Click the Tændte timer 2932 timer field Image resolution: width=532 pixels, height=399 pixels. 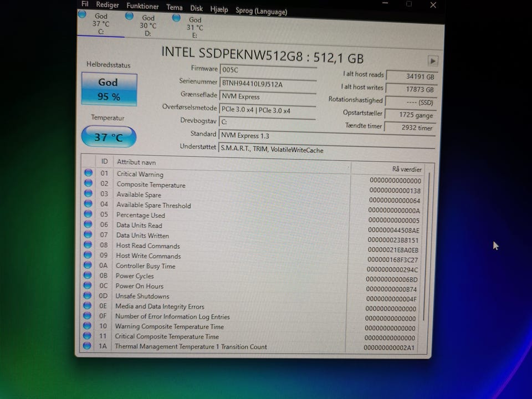(x=410, y=127)
